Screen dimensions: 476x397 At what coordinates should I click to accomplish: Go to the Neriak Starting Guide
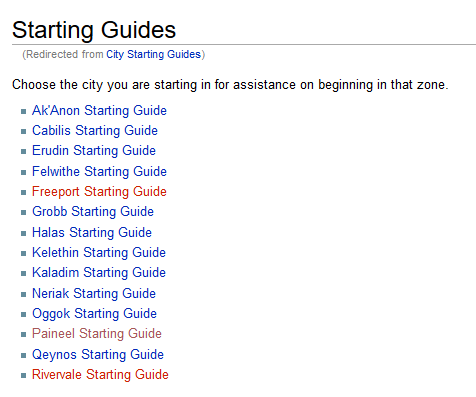point(94,294)
